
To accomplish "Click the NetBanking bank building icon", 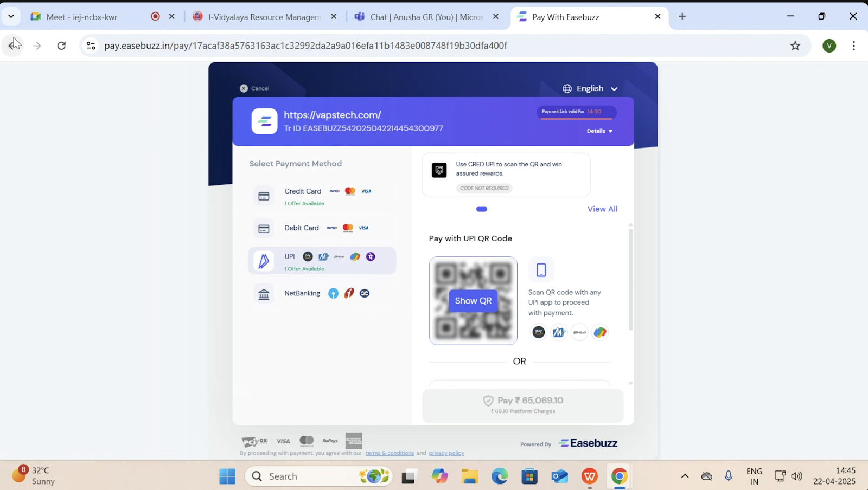I will 264,294.
